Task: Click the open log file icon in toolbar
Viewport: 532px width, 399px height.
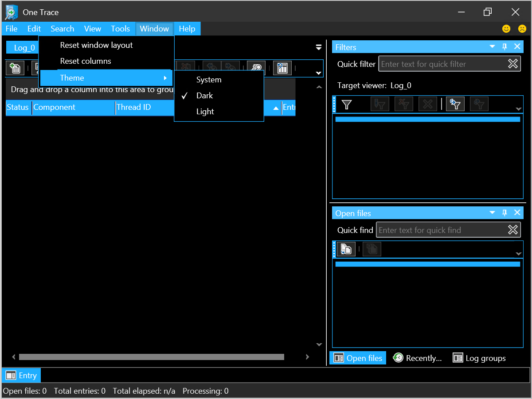Action: click(x=15, y=68)
